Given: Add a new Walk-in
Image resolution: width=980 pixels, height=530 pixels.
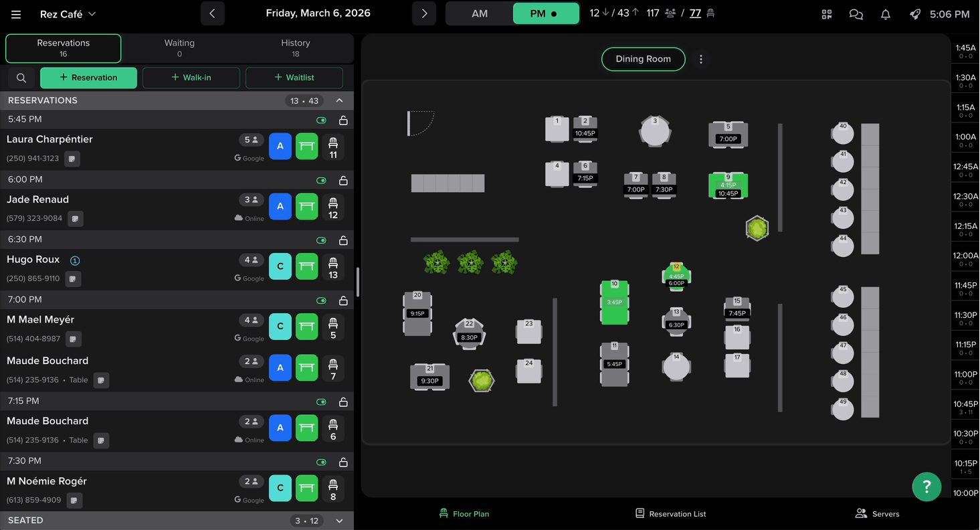Looking at the screenshot, I should click(x=191, y=78).
